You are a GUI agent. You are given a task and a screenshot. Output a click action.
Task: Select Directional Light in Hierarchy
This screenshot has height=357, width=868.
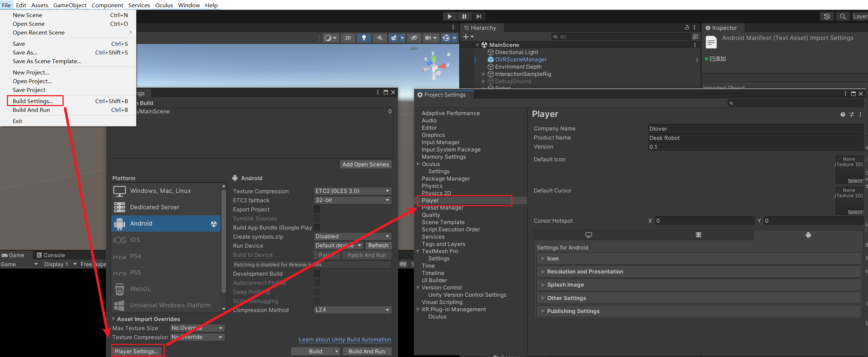[516, 52]
